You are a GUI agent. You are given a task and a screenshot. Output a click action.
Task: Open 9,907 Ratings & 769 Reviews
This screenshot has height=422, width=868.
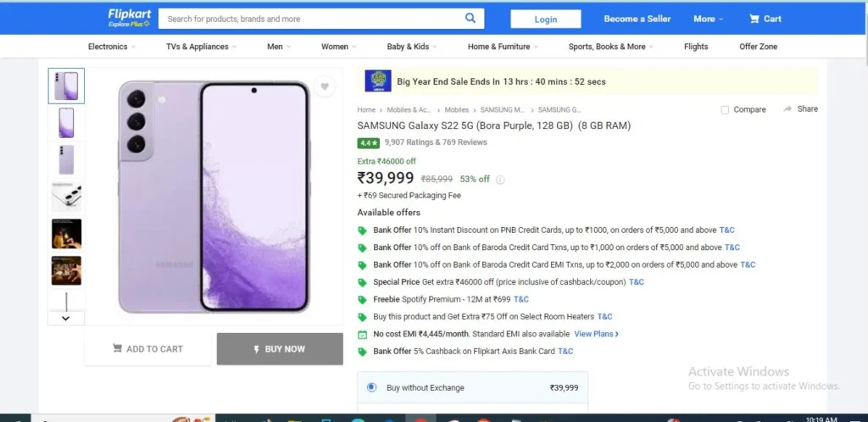point(436,142)
